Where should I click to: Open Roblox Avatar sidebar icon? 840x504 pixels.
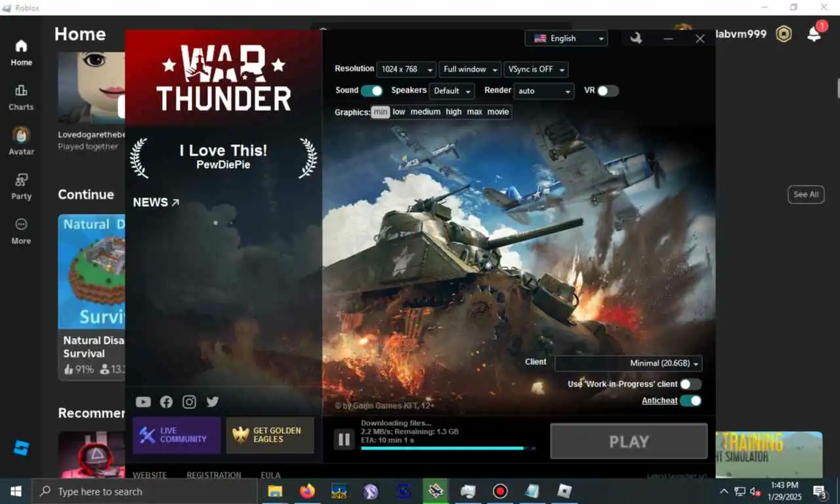(x=21, y=141)
